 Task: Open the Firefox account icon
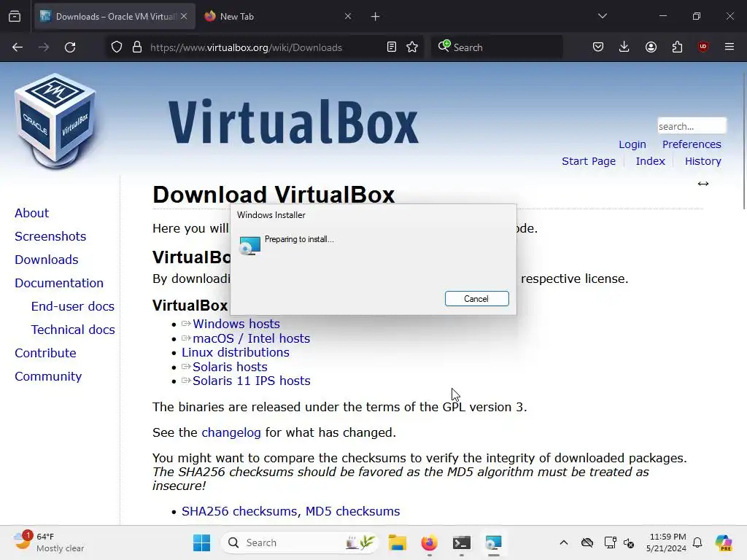pyautogui.click(x=651, y=47)
